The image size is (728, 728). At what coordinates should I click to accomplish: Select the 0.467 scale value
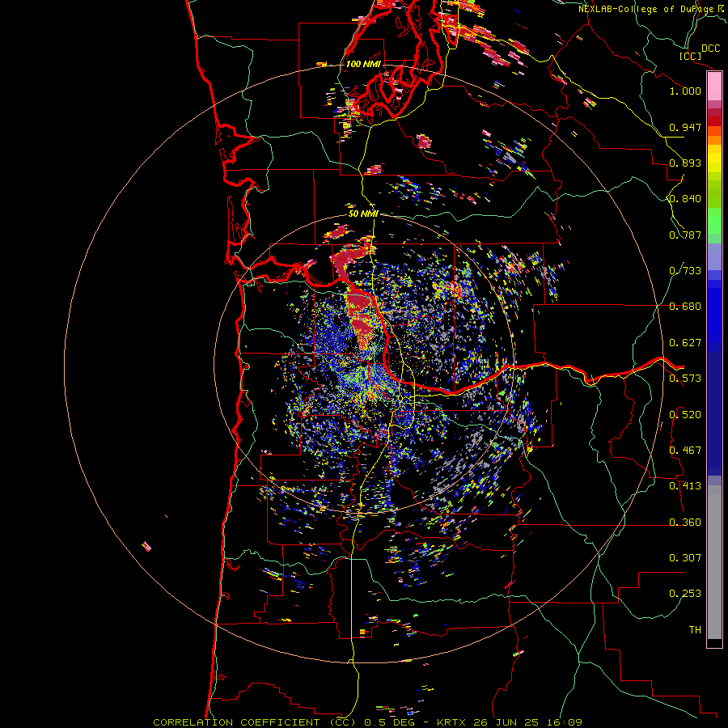pyautogui.click(x=685, y=451)
